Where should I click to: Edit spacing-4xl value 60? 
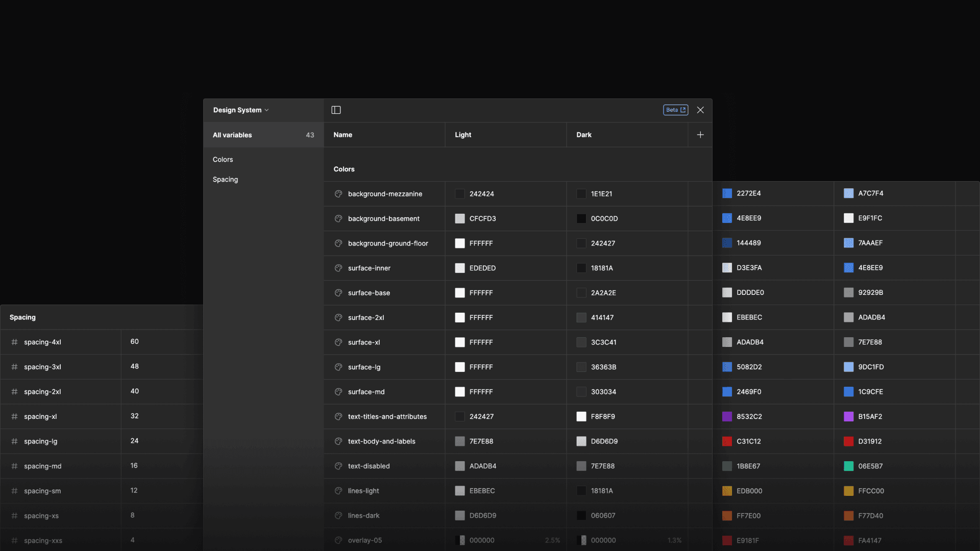pos(135,341)
